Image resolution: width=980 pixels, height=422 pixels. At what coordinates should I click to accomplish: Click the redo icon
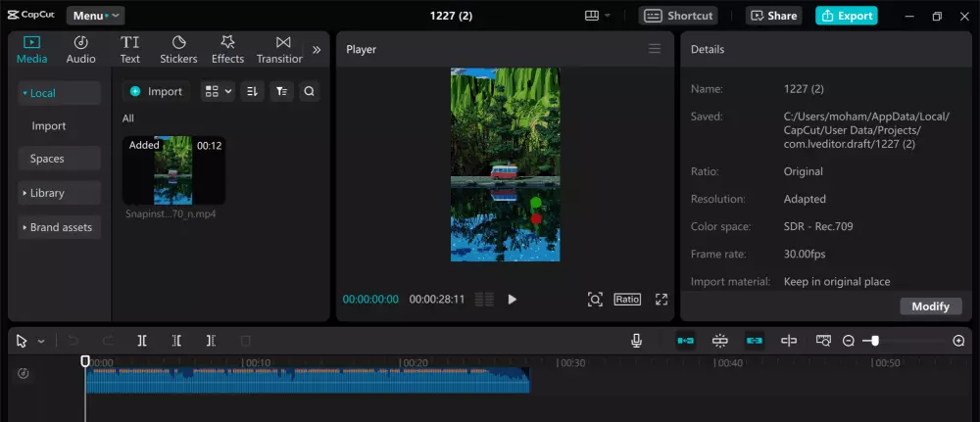[108, 341]
